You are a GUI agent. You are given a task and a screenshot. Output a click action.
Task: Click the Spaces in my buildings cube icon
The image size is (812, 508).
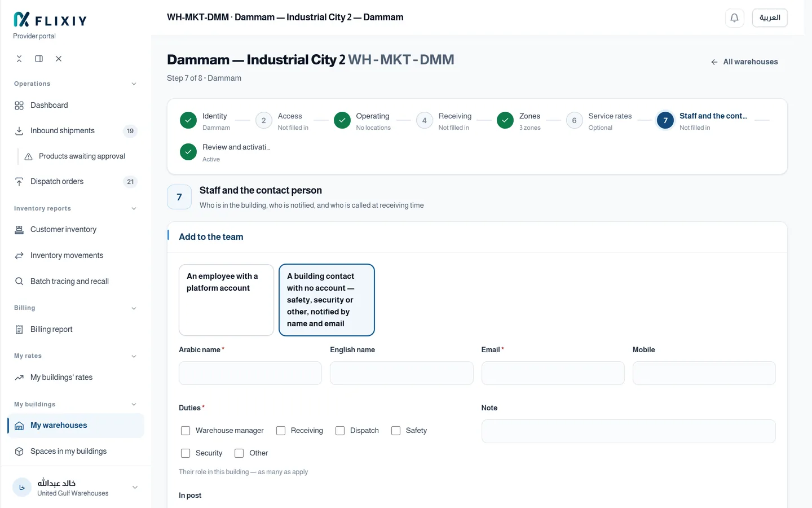[19, 452]
